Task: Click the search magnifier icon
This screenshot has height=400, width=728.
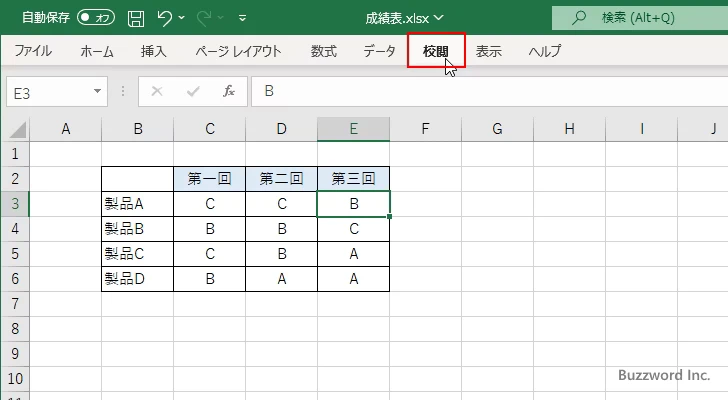Action: click(578, 18)
